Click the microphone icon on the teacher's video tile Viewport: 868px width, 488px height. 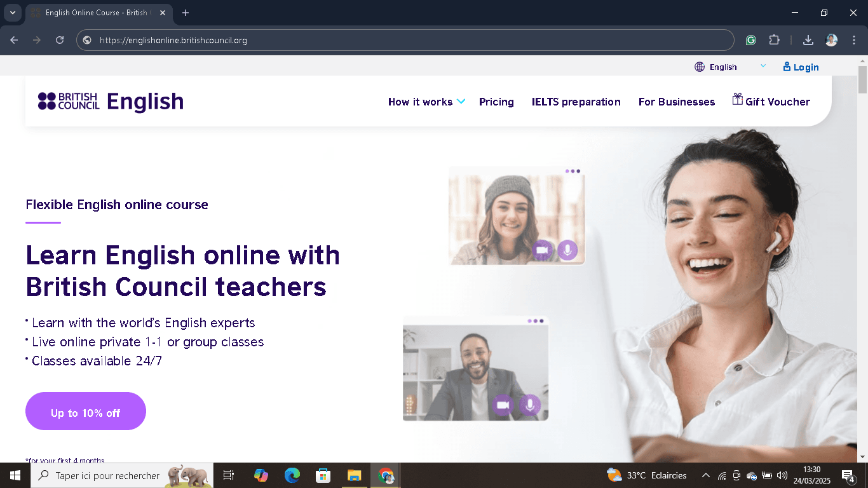tap(530, 404)
